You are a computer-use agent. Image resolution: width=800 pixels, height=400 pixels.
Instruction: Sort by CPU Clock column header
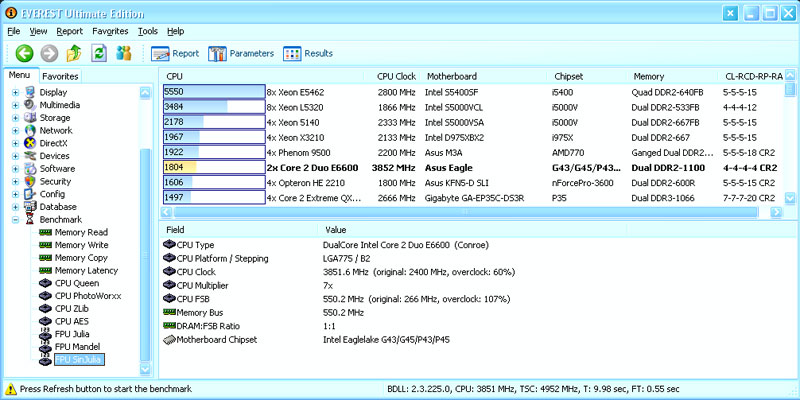394,77
